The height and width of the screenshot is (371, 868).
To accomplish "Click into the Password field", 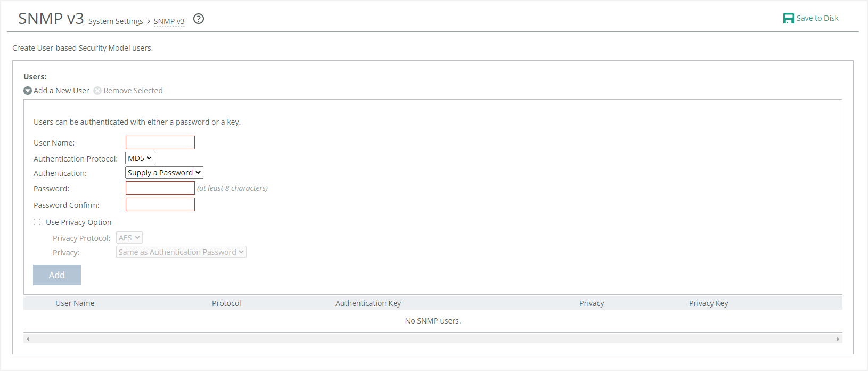I will pos(160,188).
